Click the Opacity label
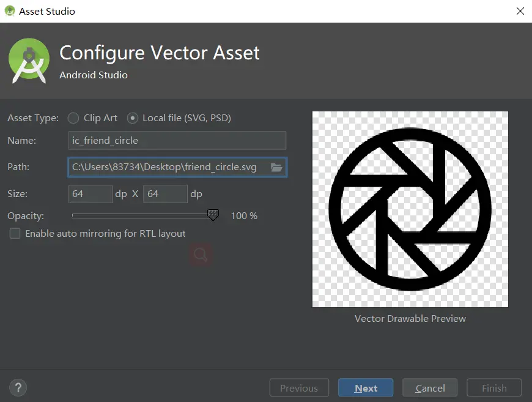 pyautogui.click(x=26, y=216)
